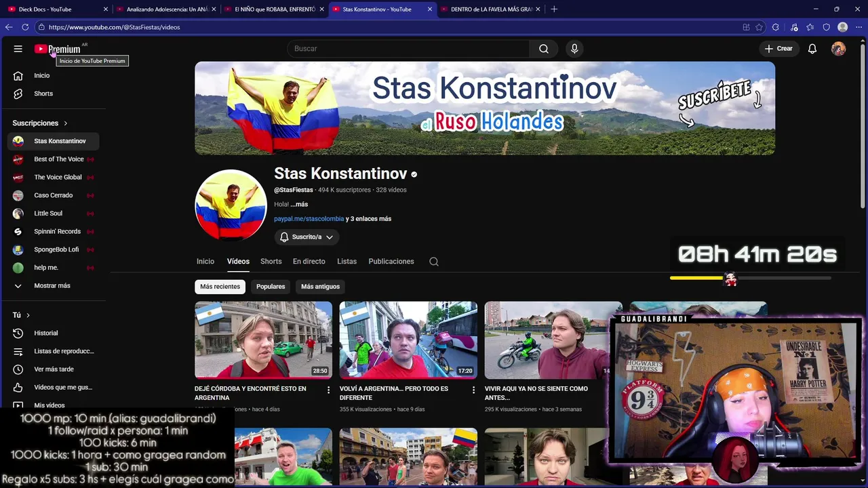The width and height of the screenshot is (868, 488).
Task: Start voice search with the microphone icon
Action: click(x=574, y=49)
